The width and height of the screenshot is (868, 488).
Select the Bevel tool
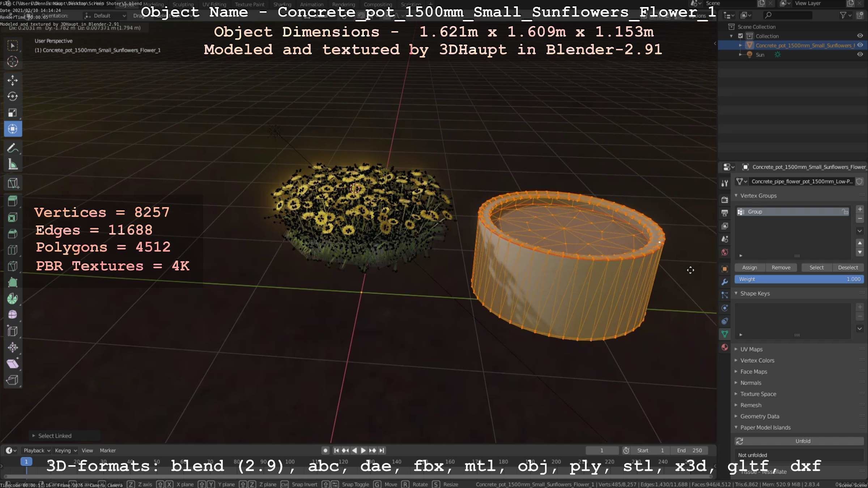(x=13, y=234)
